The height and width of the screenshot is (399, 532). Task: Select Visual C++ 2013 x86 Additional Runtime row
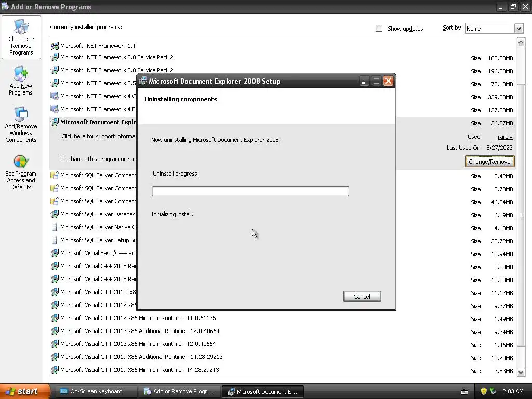(x=283, y=331)
